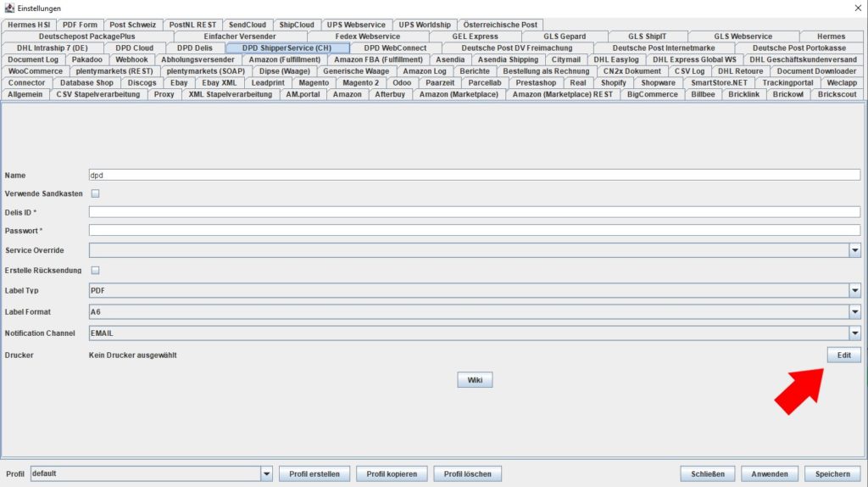Open the DPD Cloud tab
The image size is (868, 487).
point(135,48)
